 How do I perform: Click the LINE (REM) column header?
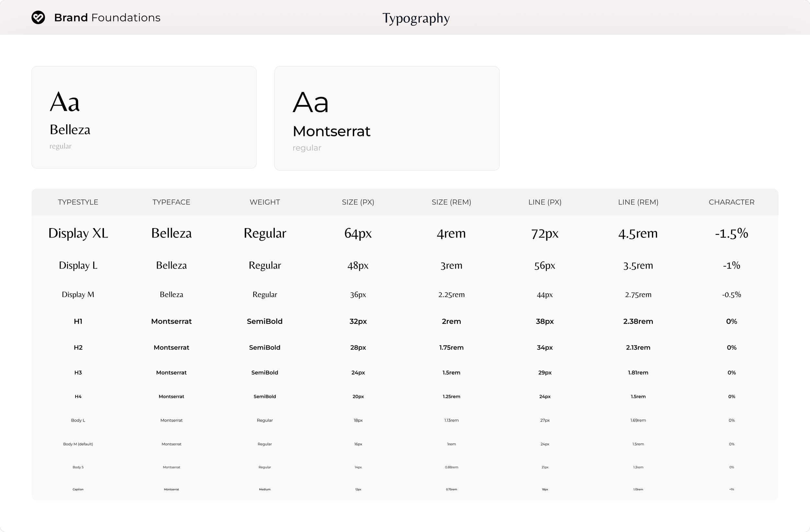(x=638, y=202)
